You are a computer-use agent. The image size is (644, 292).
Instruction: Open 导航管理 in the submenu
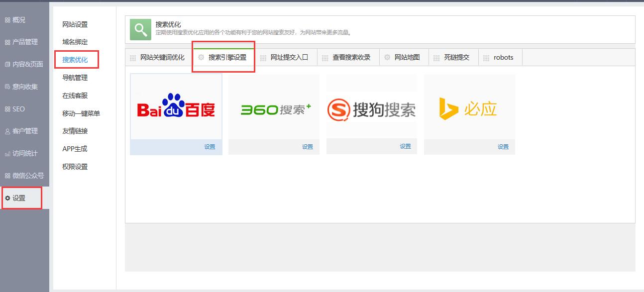[x=75, y=78]
